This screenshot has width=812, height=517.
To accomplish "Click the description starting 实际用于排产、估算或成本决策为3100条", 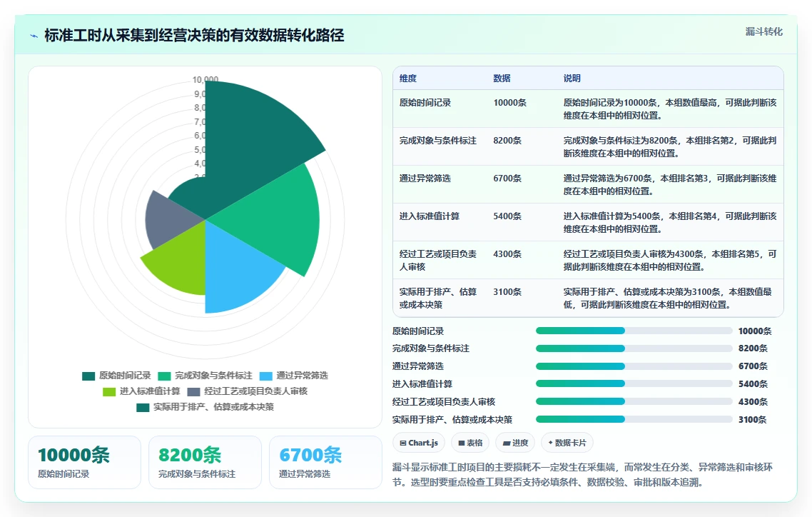I will pyautogui.click(x=668, y=298).
